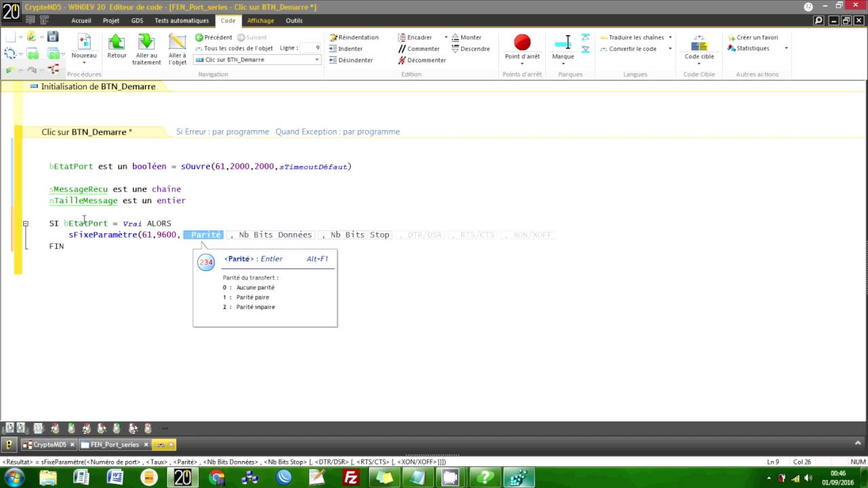Click Commenter to comment code
The height and width of the screenshot is (488, 868).
point(418,49)
